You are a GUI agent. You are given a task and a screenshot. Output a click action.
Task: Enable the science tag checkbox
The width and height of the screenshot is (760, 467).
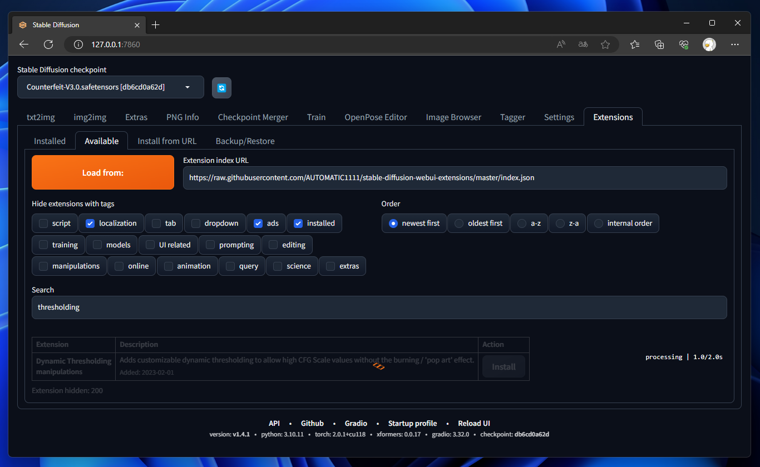tap(277, 266)
